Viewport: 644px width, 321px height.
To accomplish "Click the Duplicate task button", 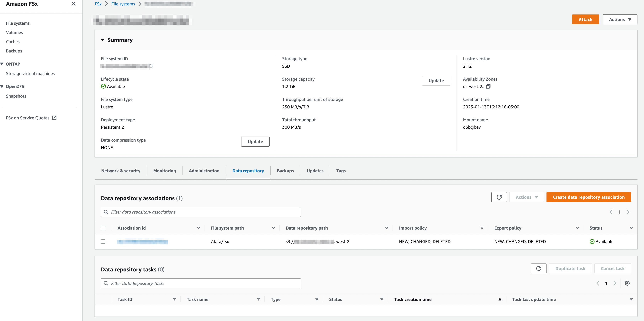I will point(570,269).
